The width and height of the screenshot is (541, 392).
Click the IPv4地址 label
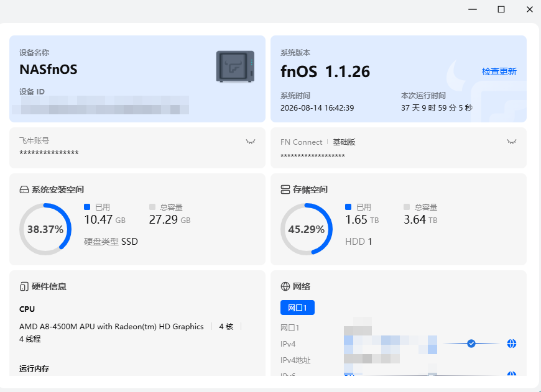point(296,360)
